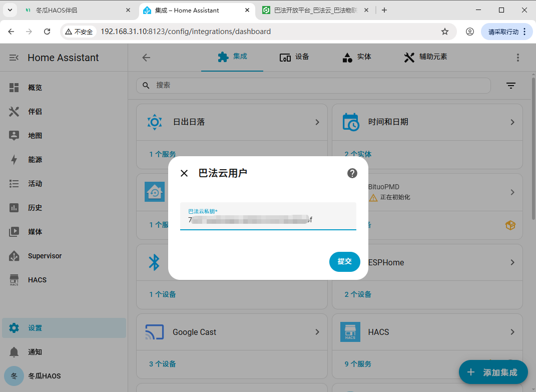Click the Google Cast icon
The image size is (536, 392).
[155, 332]
